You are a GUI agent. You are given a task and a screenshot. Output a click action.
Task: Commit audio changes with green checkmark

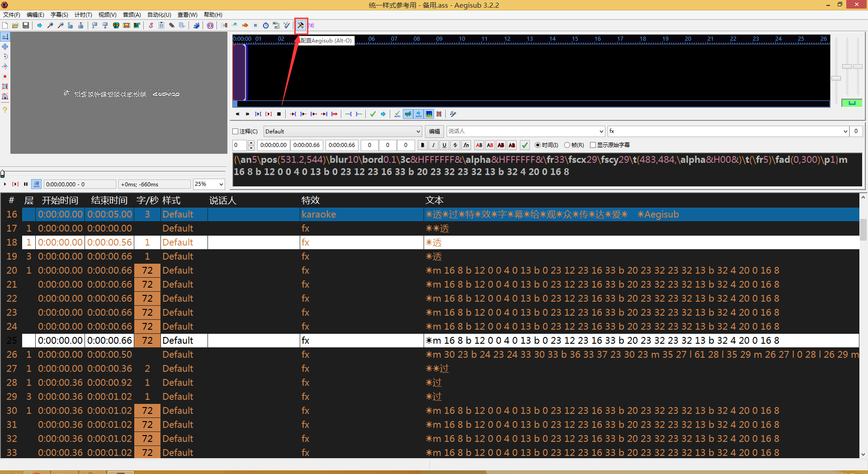[373, 114]
